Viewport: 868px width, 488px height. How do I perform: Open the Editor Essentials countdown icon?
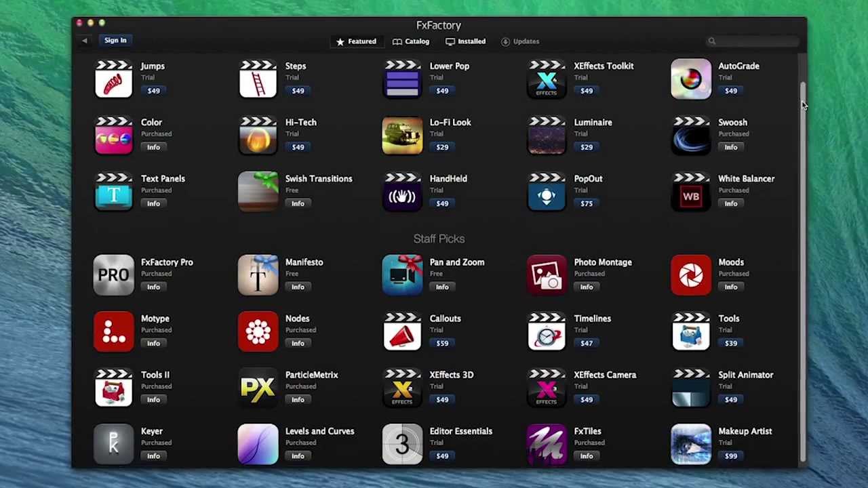click(x=402, y=444)
